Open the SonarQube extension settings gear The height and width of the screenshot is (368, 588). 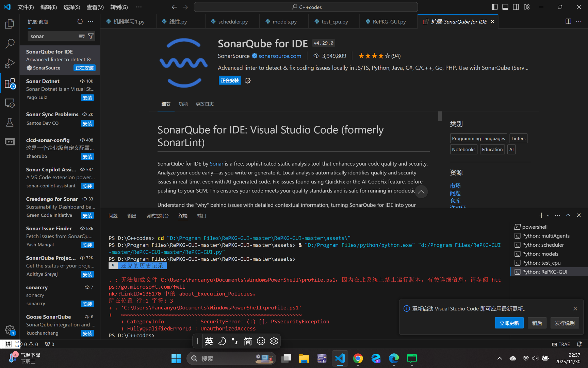pos(248,81)
